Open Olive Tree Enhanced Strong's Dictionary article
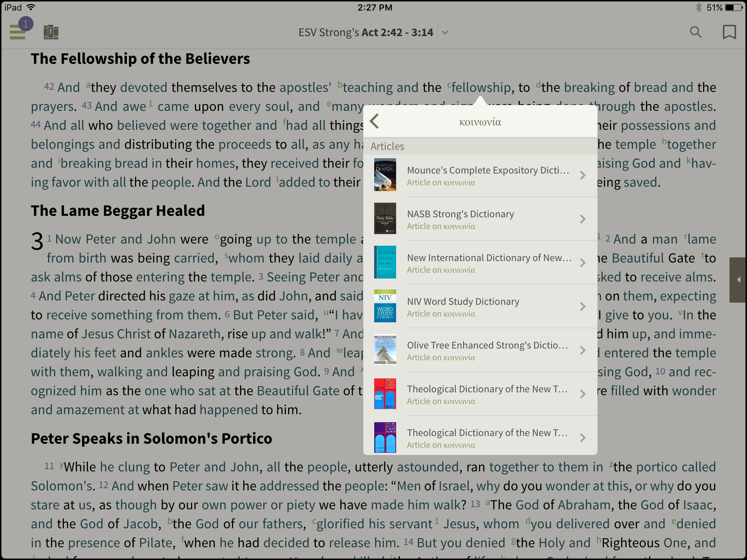The width and height of the screenshot is (747, 560). pos(480,350)
